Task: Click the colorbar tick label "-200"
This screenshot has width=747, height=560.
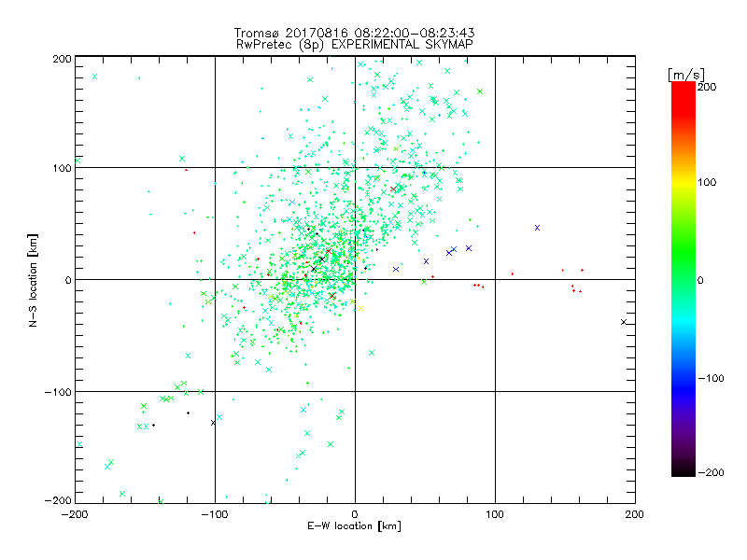Action: (711, 472)
